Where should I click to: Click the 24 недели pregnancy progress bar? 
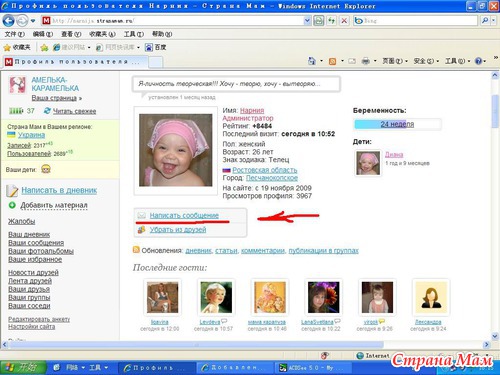397,124
